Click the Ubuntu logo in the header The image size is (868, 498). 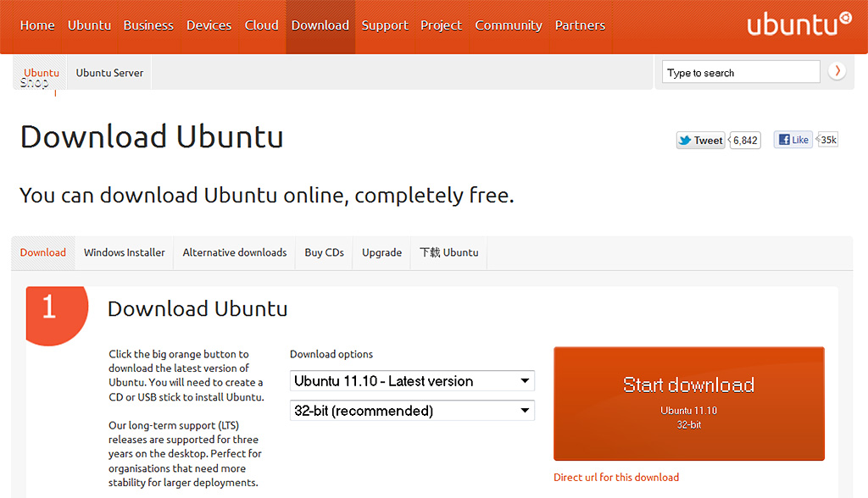(x=799, y=25)
